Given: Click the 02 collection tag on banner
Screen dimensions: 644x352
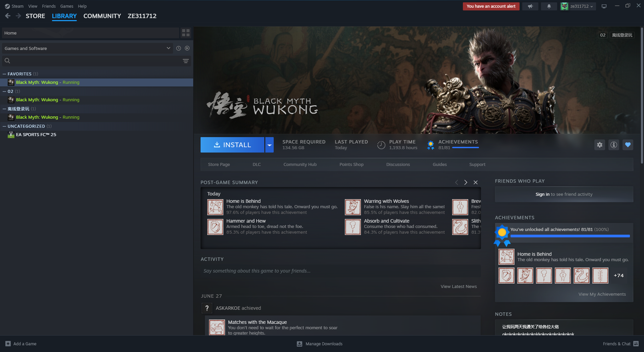Looking at the screenshot, I should point(603,35).
